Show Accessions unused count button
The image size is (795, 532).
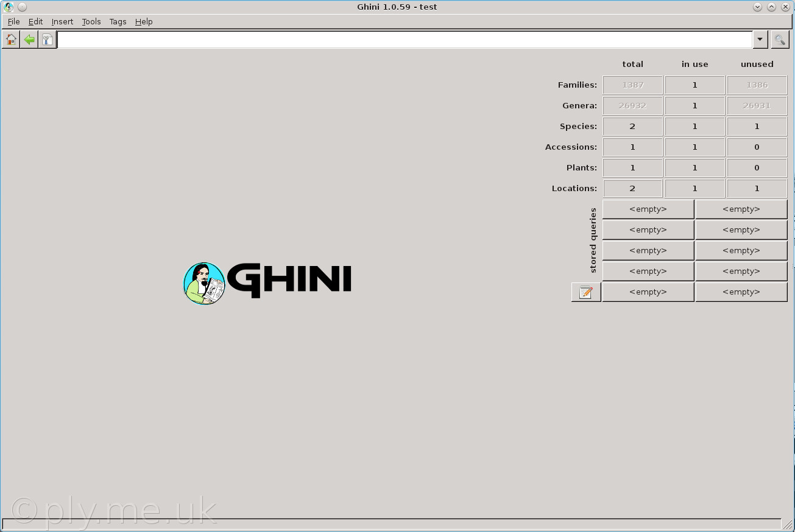coord(757,147)
